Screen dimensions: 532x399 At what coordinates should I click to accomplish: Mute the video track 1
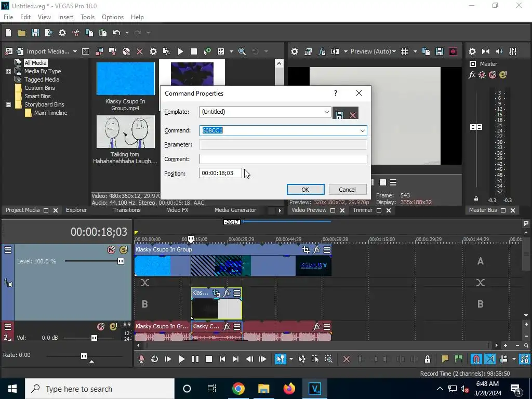pyautogui.click(x=111, y=250)
